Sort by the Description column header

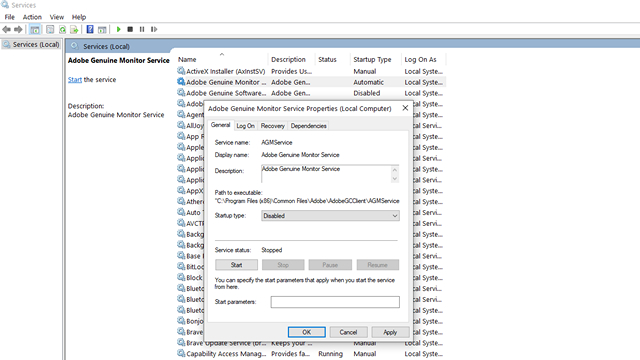(x=291, y=59)
